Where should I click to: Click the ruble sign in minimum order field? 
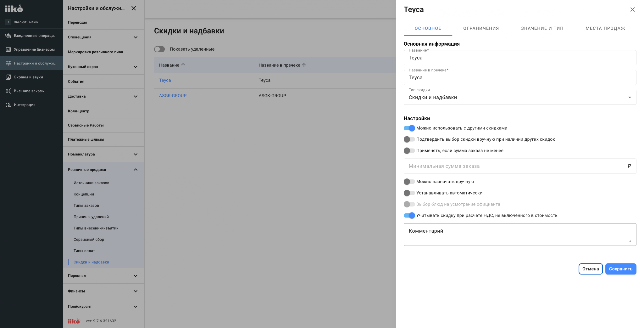pos(629,166)
